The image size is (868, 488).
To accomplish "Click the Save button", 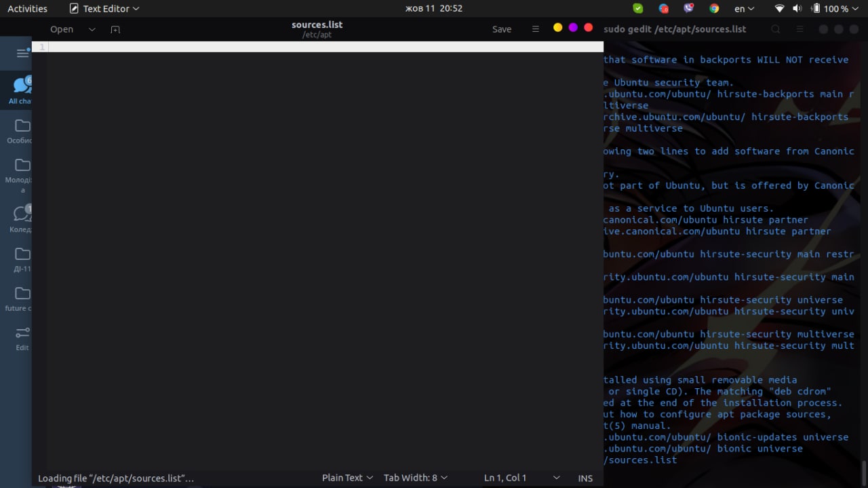I will [502, 29].
